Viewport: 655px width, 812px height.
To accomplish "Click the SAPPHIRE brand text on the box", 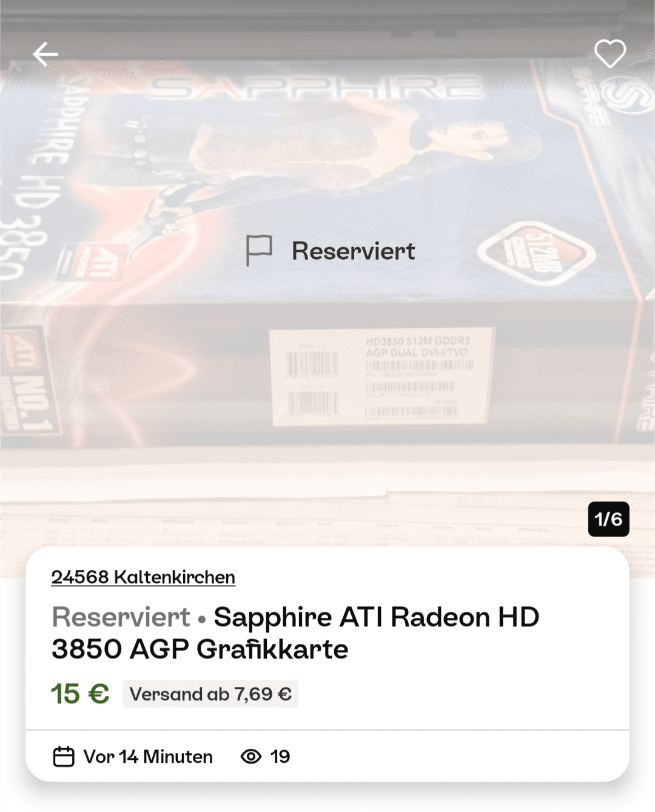I will [316, 88].
